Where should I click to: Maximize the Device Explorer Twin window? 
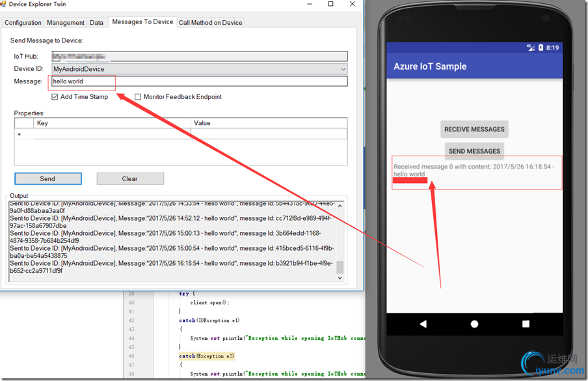tap(330, 4)
